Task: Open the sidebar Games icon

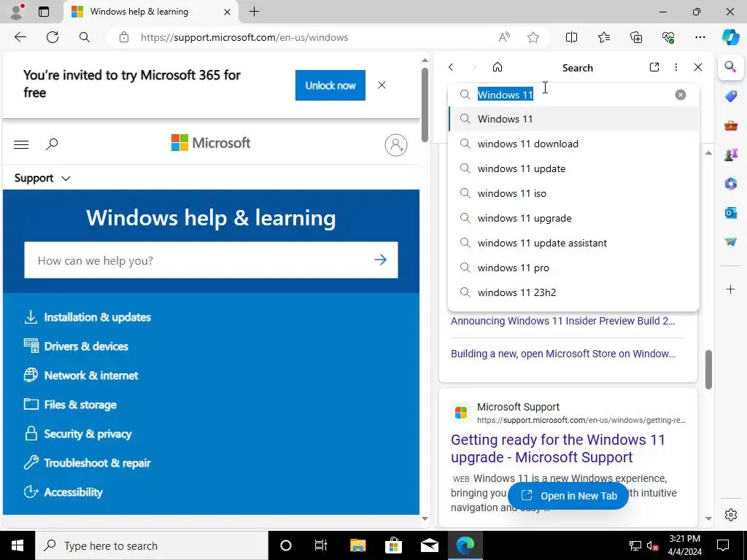Action: 730,155
